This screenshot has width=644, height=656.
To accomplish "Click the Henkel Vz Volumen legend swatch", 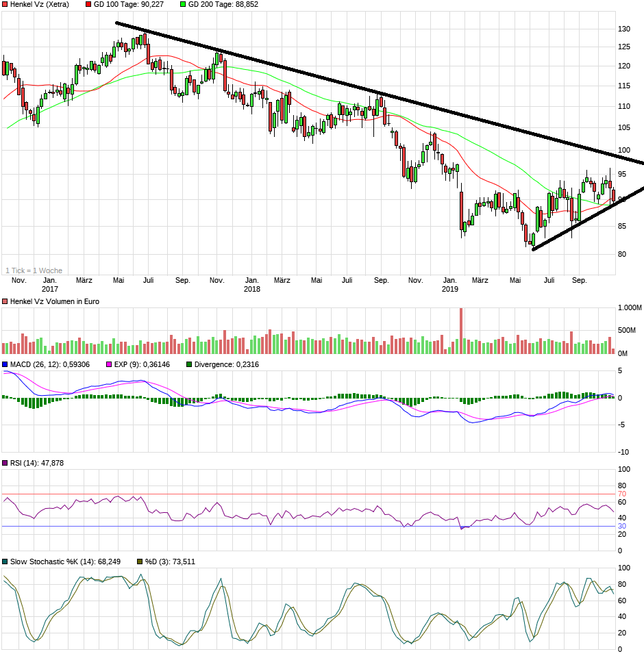I will point(5,301).
